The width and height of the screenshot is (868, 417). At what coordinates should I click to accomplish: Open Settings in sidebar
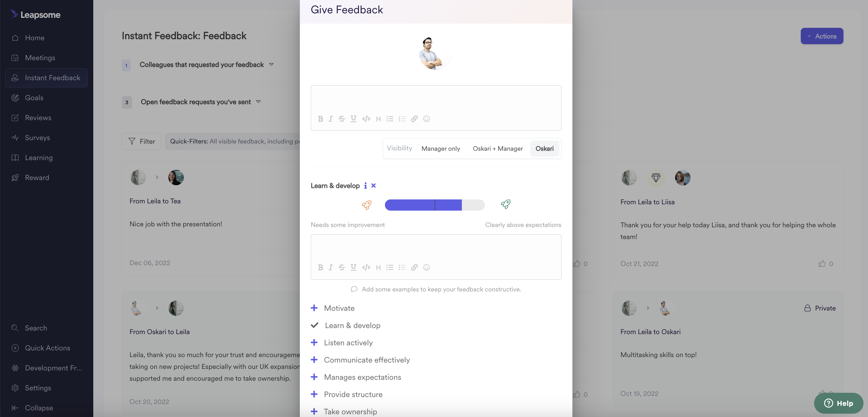point(47,388)
